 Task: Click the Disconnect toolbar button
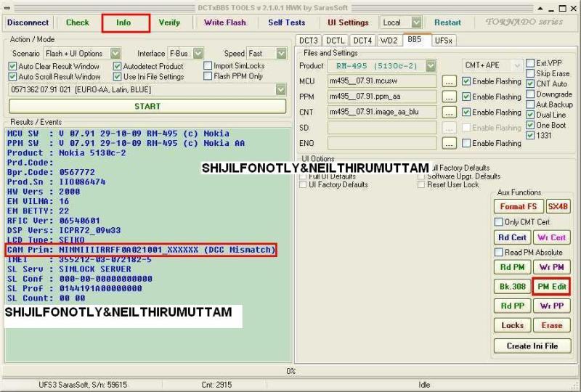coord(28,23)
